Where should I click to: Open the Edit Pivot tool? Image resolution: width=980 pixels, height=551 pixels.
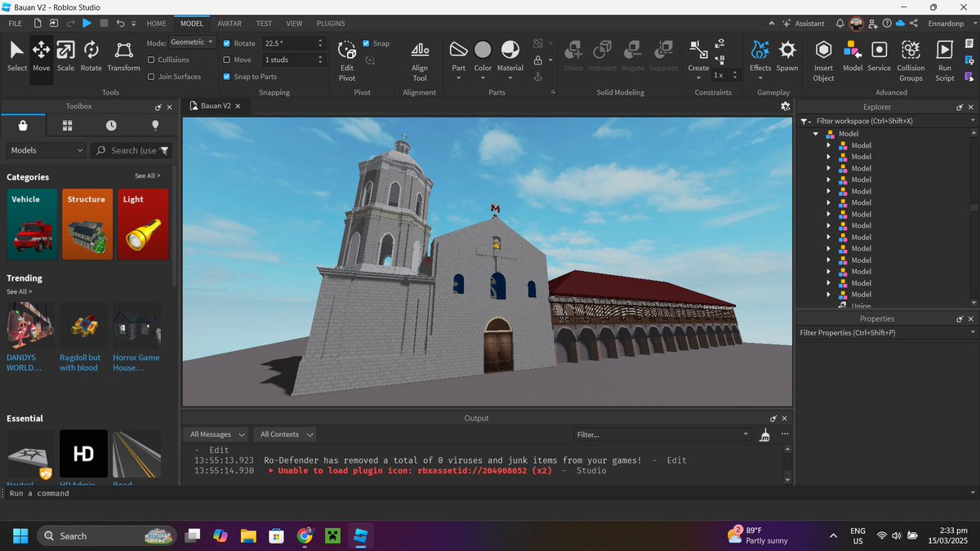coord(347,61)
